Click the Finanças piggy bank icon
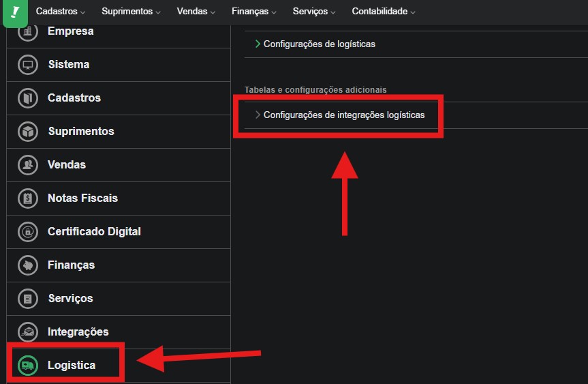Screen dimensions: 588x384 [x=28, y=265]
